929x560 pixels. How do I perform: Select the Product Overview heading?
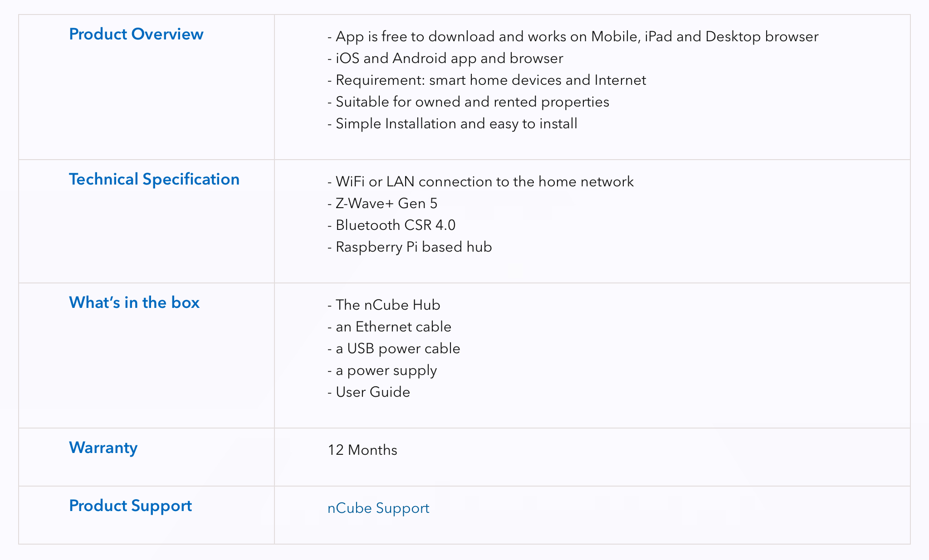(x=136, y=34)
